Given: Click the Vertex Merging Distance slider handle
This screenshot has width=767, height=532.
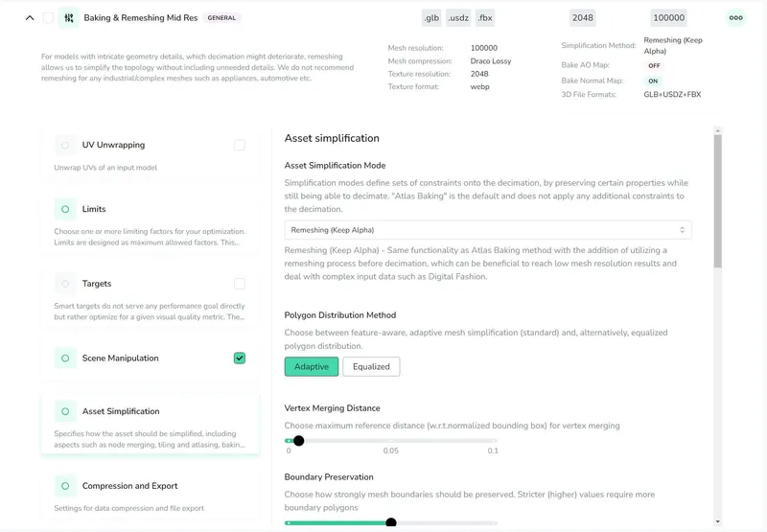Looking at the screenshot, I should coord(298,441).
